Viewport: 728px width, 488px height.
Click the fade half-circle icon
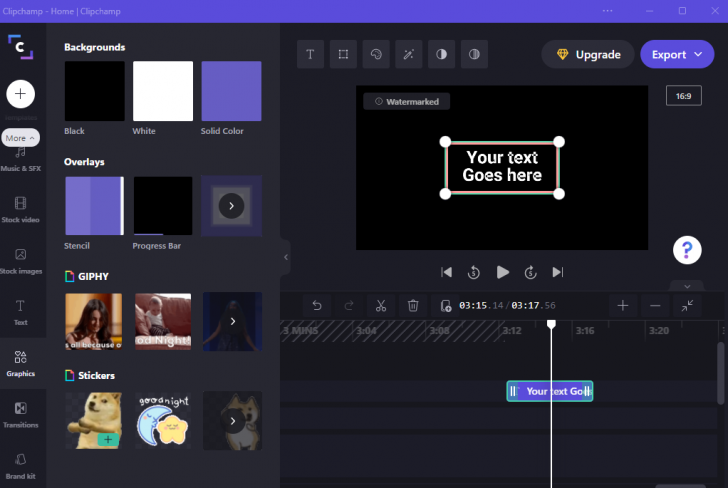click(x=474, y=54)
